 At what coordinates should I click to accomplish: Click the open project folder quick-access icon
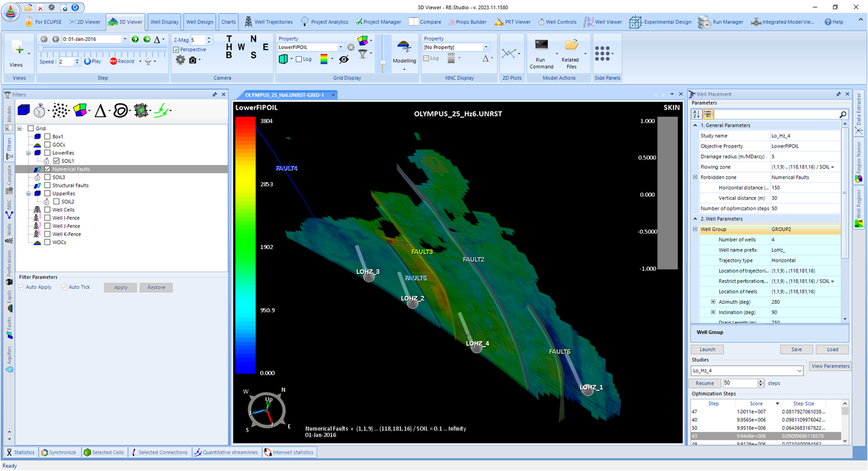[x=28, y=7]
